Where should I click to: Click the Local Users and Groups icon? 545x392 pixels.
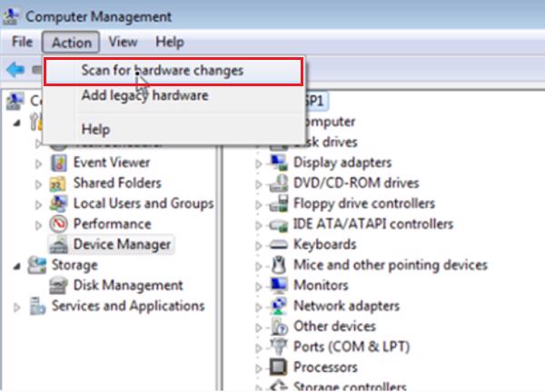(x=59, y=203)
